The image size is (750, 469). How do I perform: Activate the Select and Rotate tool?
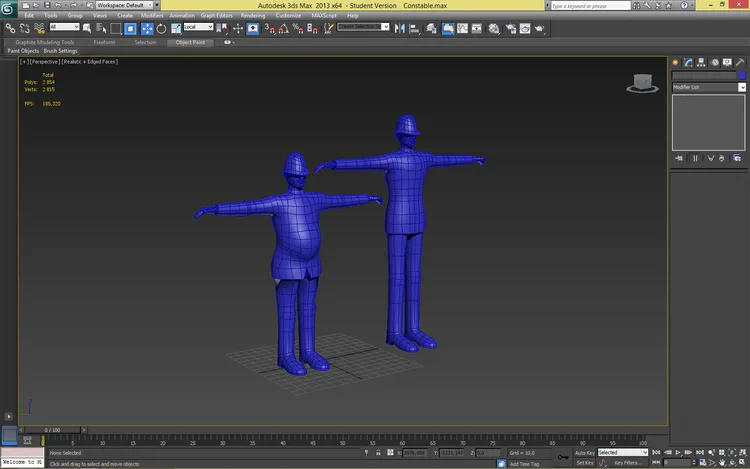(161, 29)
